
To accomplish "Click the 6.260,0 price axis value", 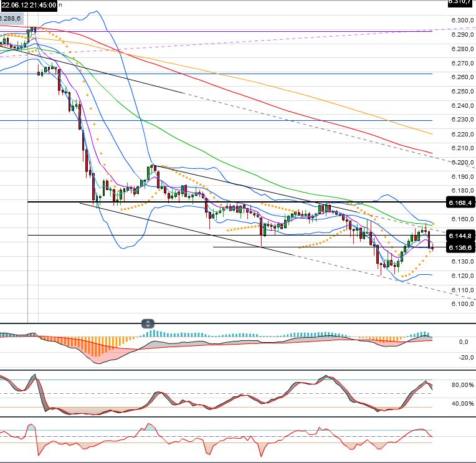I will (462, 77).
